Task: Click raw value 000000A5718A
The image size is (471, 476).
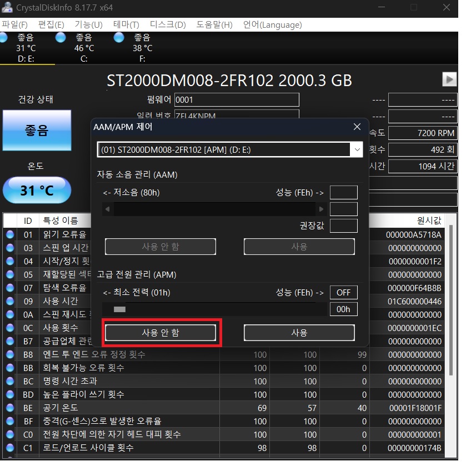Action: (x=414, y=234)
